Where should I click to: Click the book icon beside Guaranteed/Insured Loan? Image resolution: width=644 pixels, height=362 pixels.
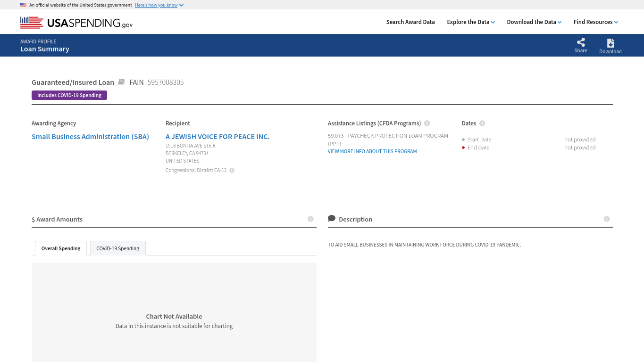pos(121,82)
